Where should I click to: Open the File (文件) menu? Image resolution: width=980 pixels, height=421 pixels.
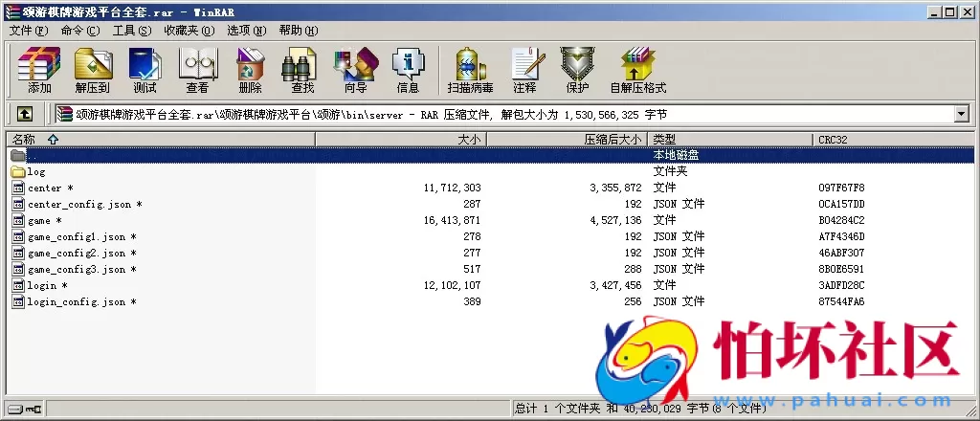[29, 31]
